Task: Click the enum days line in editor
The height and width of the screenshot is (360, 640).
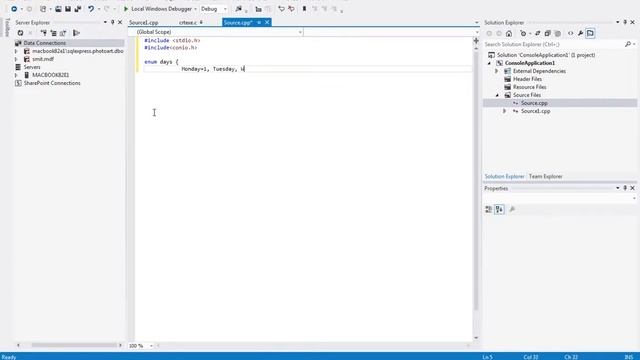Action: coord(161,62)
